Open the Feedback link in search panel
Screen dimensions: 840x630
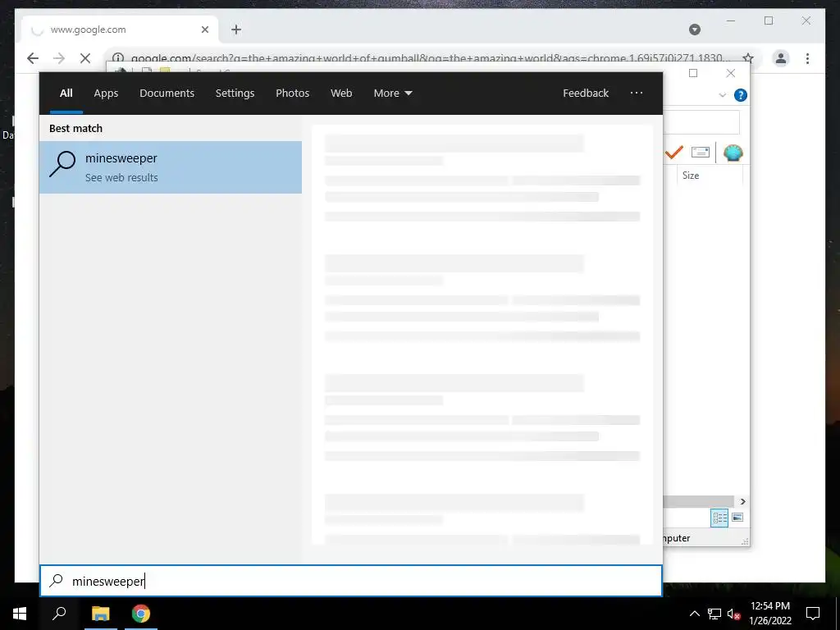[586, 94]
